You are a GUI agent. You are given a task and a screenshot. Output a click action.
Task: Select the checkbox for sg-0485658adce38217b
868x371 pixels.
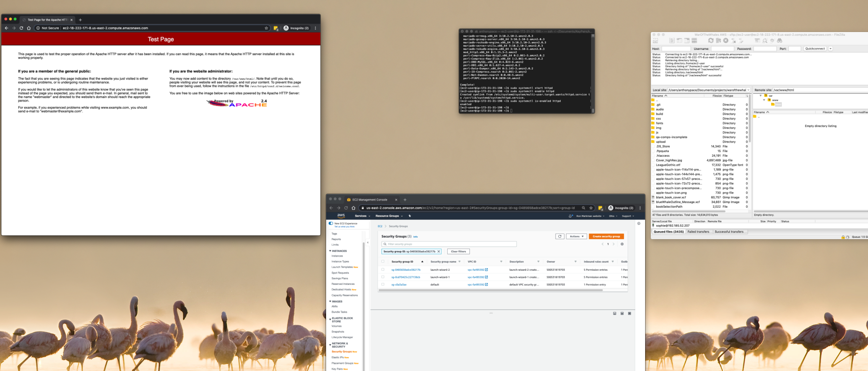(x=383, y=270)
